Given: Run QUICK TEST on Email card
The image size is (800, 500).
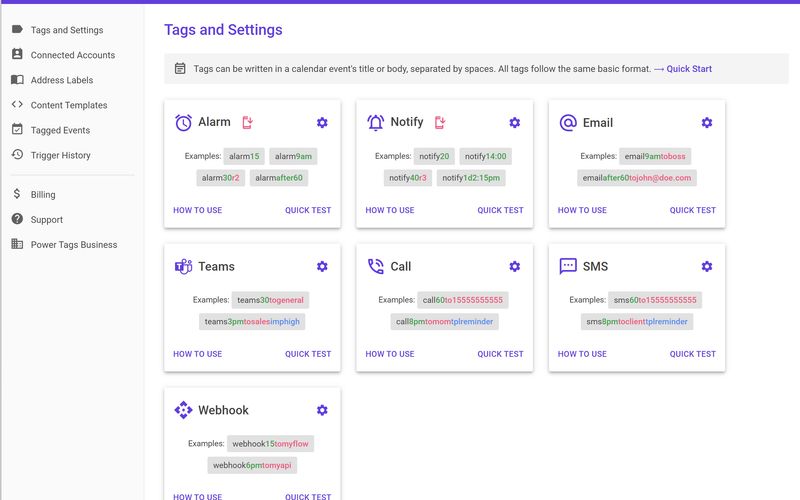Looking at the screenshot, I should (x=693, y=210).
